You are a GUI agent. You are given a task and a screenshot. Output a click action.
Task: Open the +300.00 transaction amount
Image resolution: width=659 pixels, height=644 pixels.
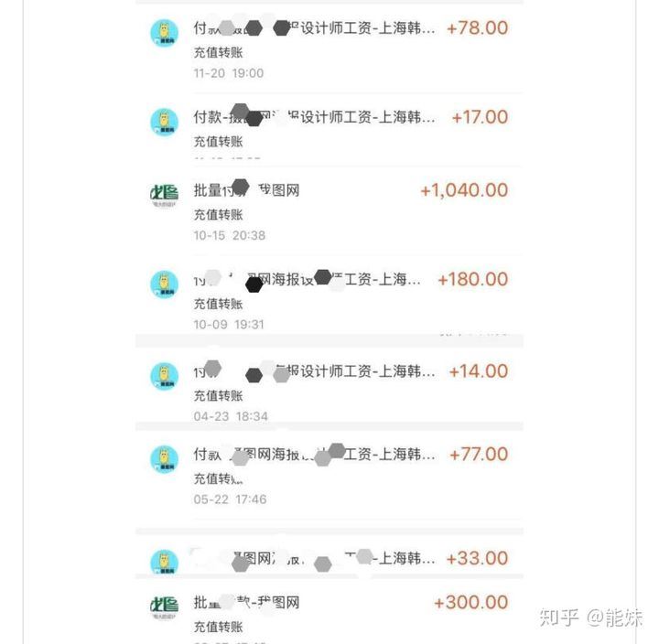471,603
